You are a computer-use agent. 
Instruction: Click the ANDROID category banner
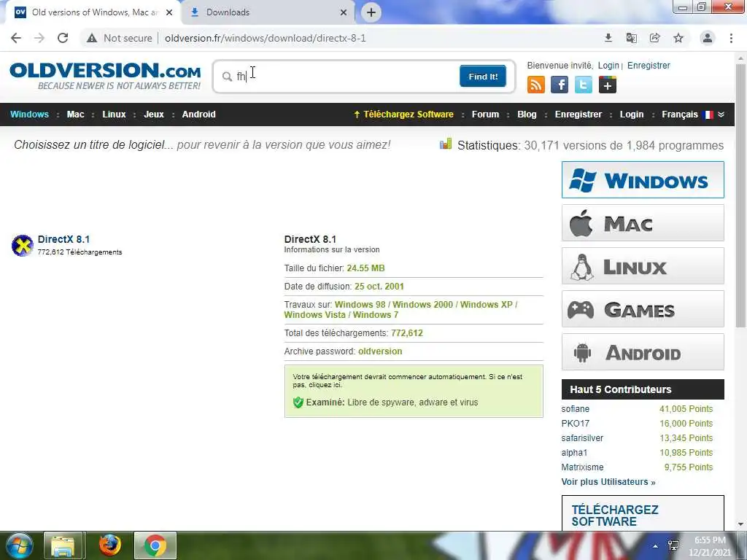point(643,352)
